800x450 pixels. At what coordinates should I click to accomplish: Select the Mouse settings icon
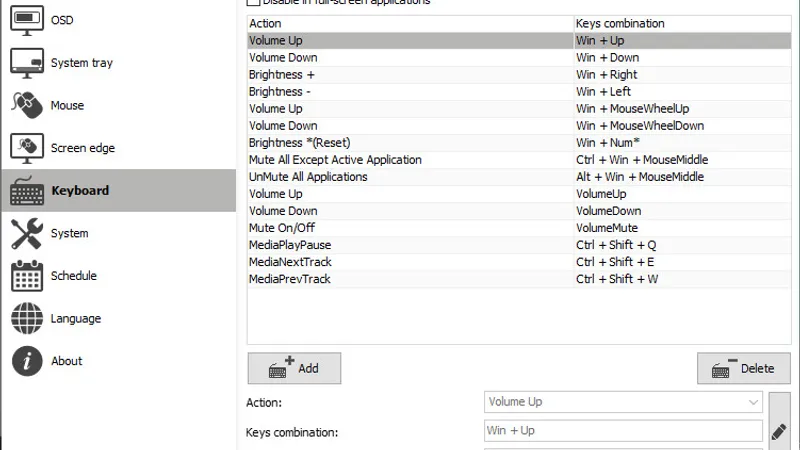click(x=26, y=105)
